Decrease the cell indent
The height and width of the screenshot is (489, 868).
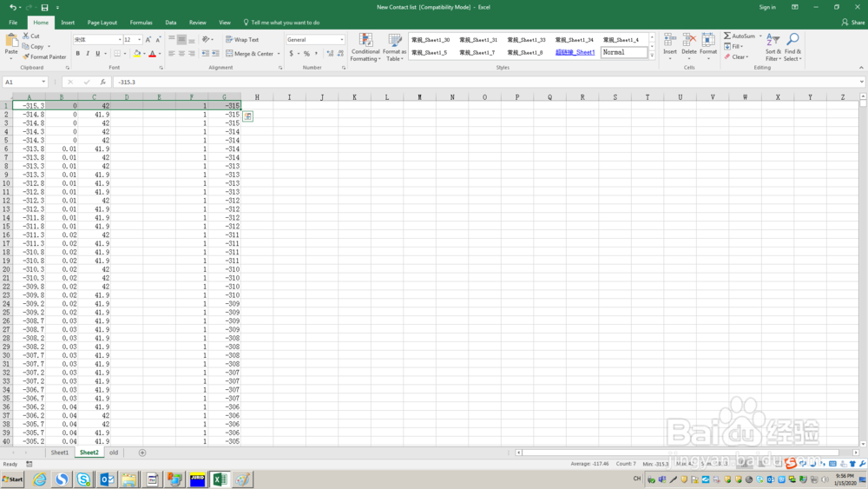206,54
